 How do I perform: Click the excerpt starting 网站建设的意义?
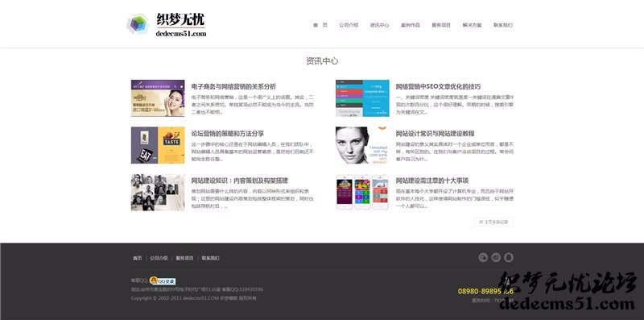tap(455, 152)
